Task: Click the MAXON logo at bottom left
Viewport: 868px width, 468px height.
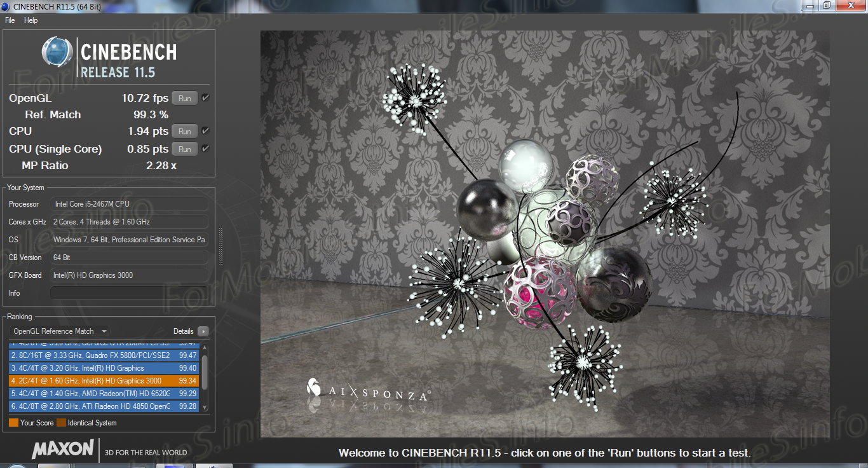Action: 63,449
